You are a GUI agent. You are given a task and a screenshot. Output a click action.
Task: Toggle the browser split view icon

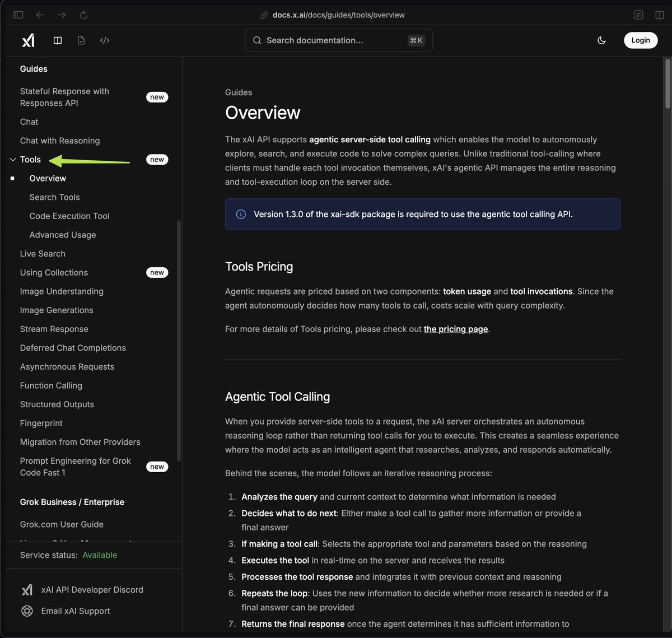coord(660,15)
